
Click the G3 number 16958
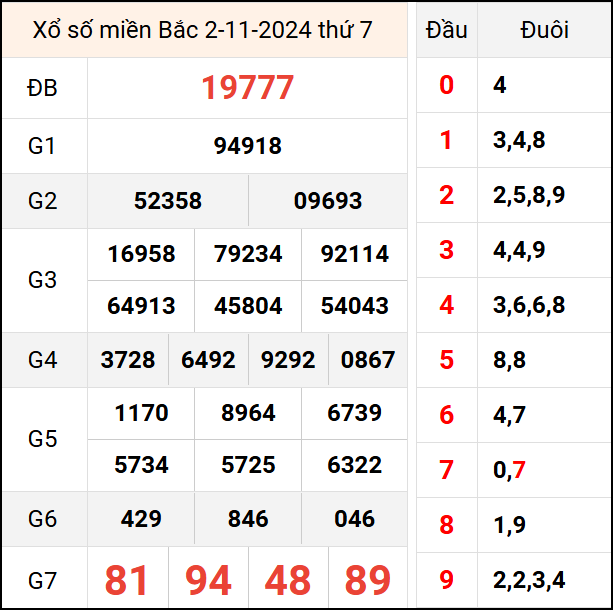(141, 254)
